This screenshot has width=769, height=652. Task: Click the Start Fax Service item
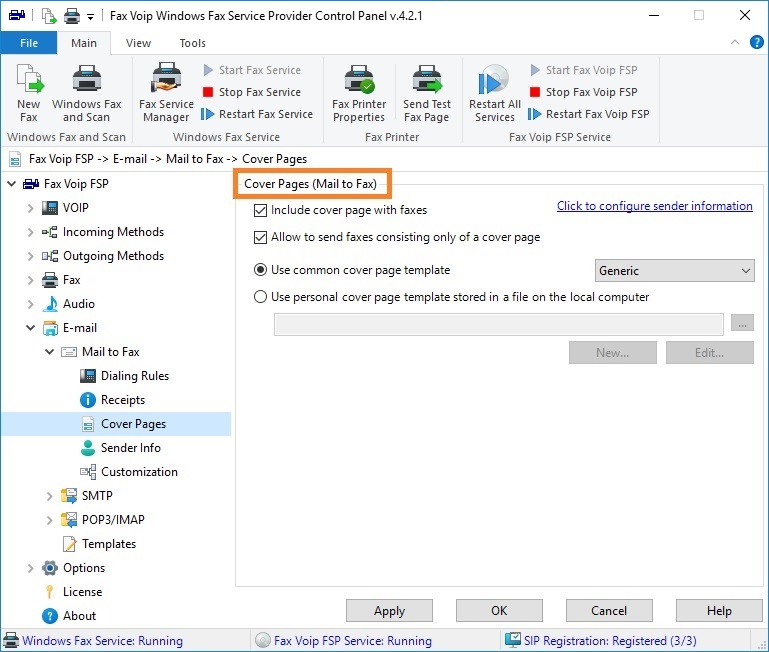tap(252, 70)
